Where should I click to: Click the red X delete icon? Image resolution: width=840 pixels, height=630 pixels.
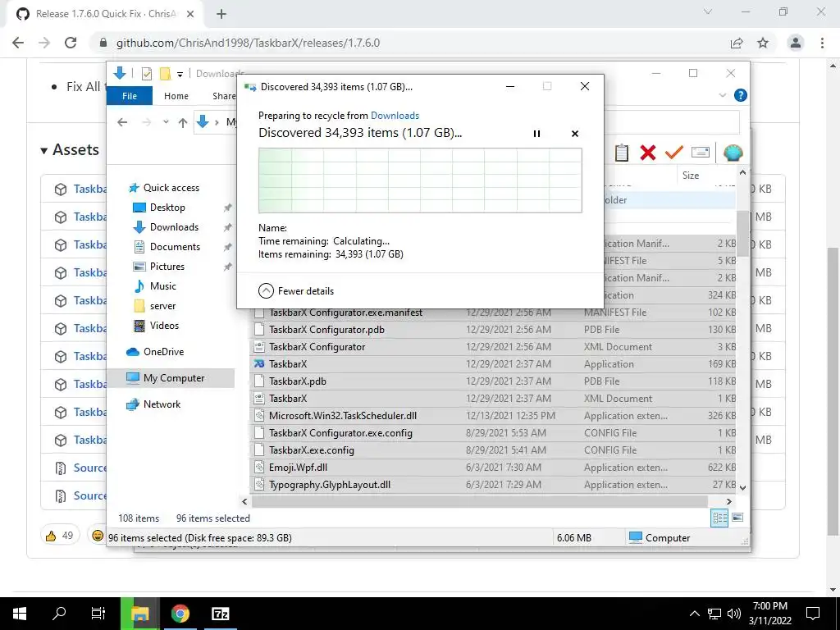[x=648, y=153]
